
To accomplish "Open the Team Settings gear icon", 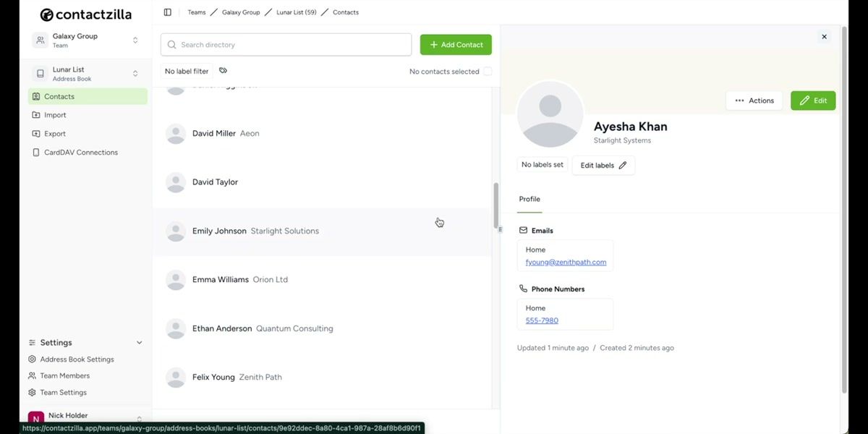I will click(x=32, y=392).
